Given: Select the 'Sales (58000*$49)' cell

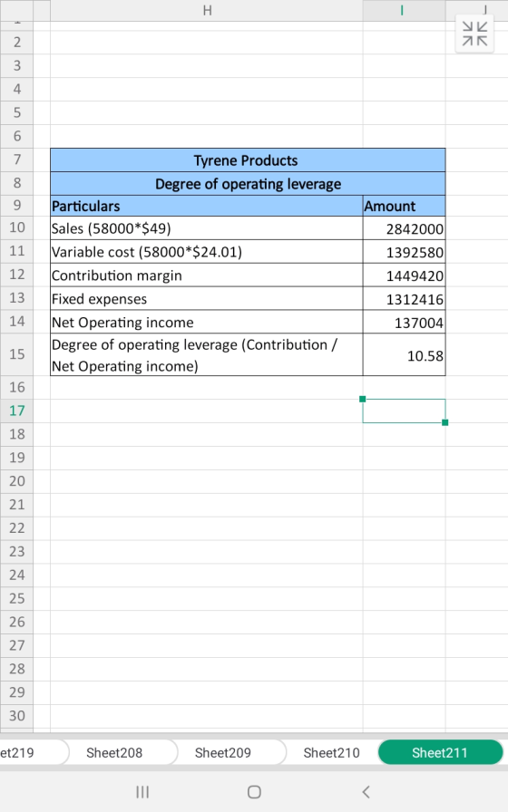Looking at the screenshot, I should 207,227.
